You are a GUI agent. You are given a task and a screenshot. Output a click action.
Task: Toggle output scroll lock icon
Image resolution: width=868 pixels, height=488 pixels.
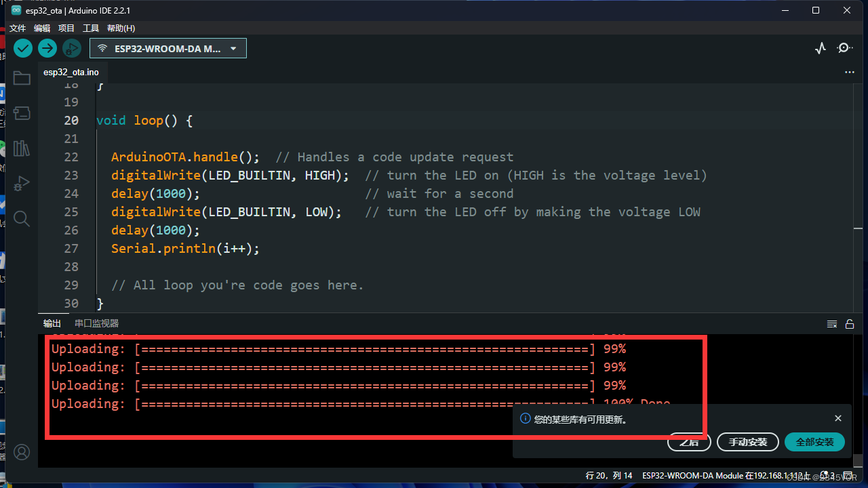coord(850,324)
